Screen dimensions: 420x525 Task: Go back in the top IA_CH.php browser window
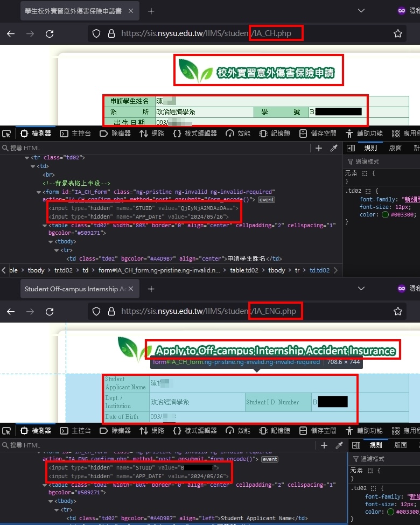11,33
